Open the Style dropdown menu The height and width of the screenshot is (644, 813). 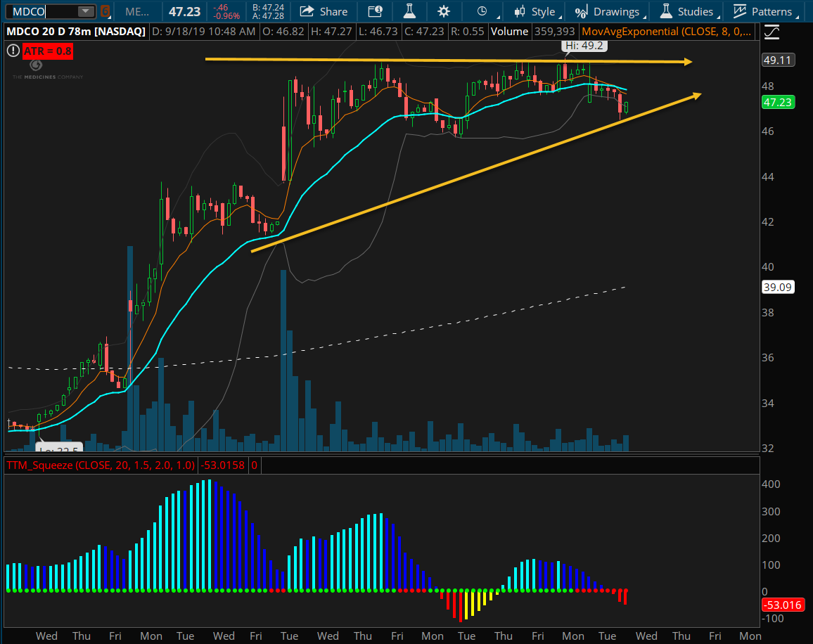click(x=536, y=11)
